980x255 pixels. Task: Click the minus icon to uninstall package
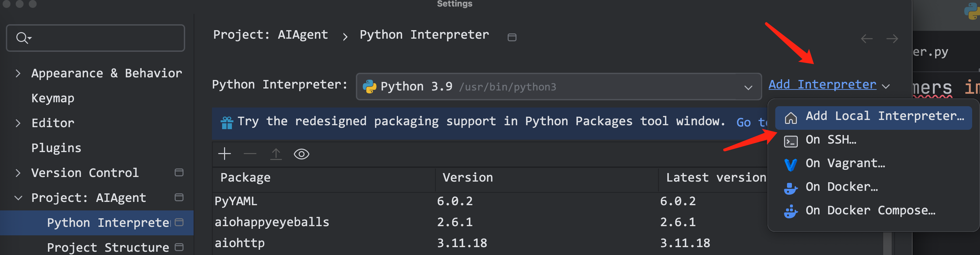250,154
